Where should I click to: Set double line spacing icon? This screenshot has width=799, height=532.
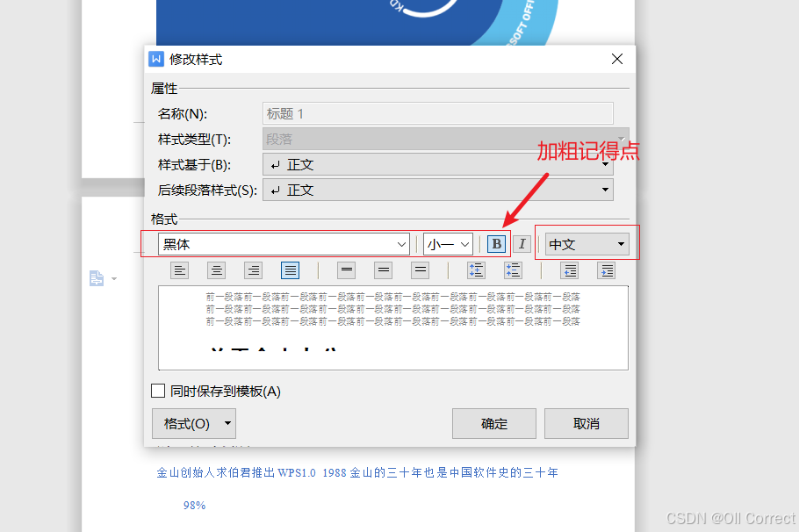421,270
